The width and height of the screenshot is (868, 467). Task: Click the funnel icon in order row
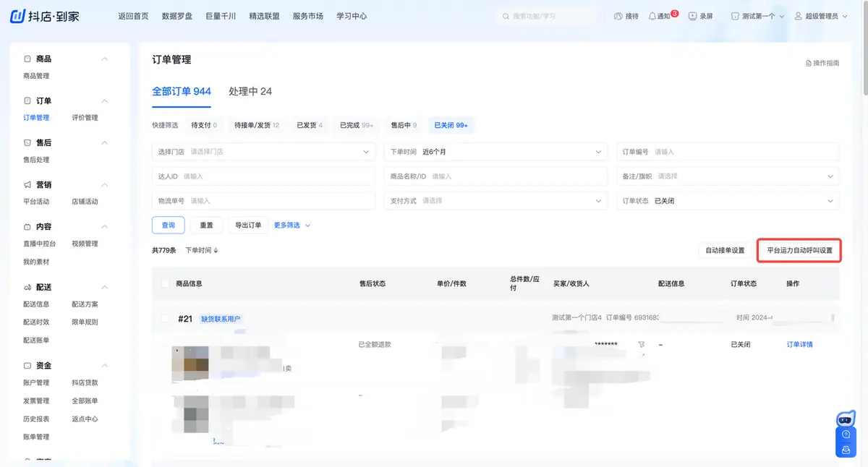coord(642,345)
